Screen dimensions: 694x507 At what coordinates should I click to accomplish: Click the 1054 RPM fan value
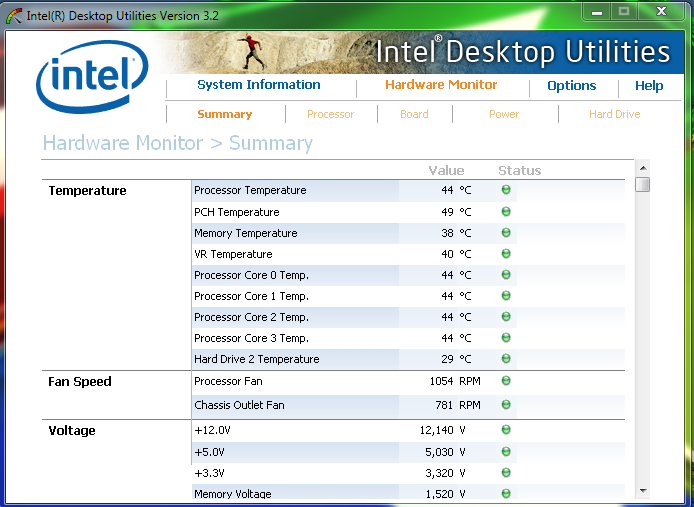coord(455,381)
